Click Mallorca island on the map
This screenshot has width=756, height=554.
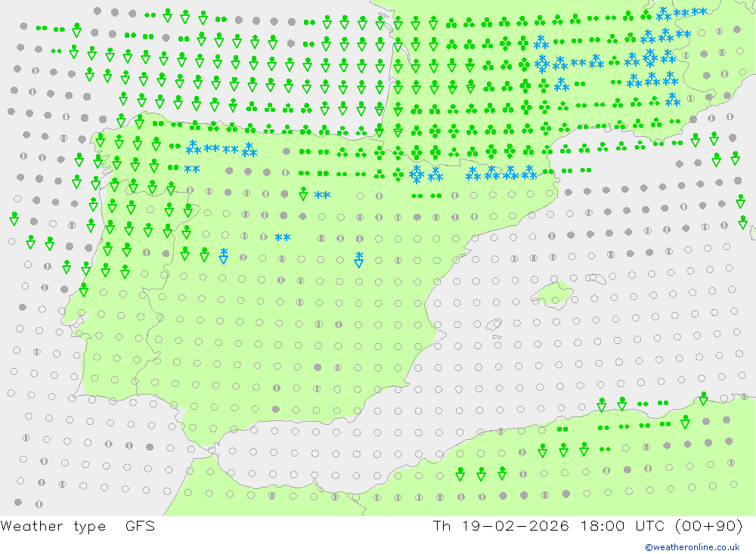552,294
